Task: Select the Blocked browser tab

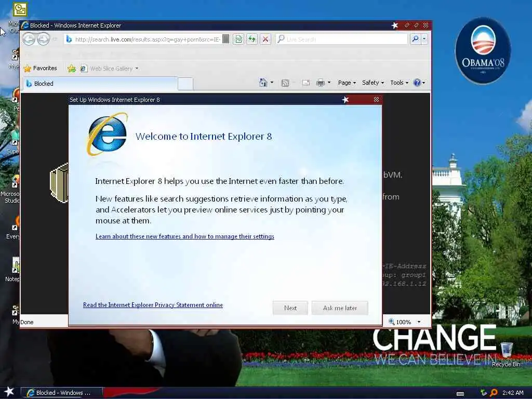Action: click(x=100, y=84)
